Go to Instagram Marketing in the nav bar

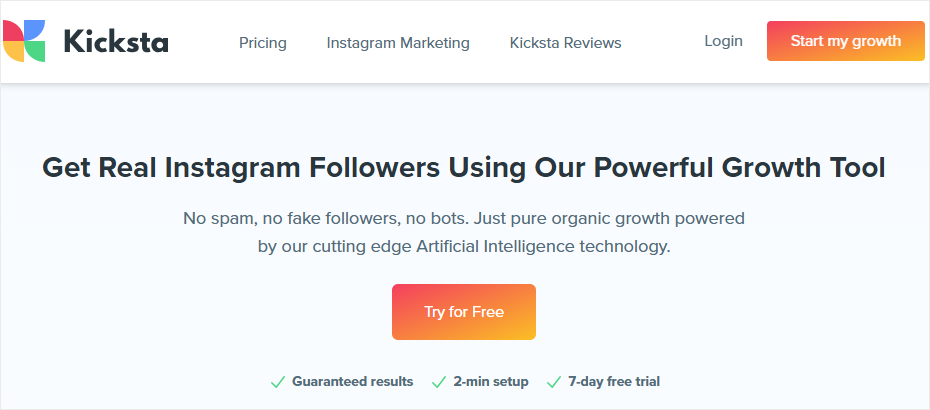pos(398,43)
